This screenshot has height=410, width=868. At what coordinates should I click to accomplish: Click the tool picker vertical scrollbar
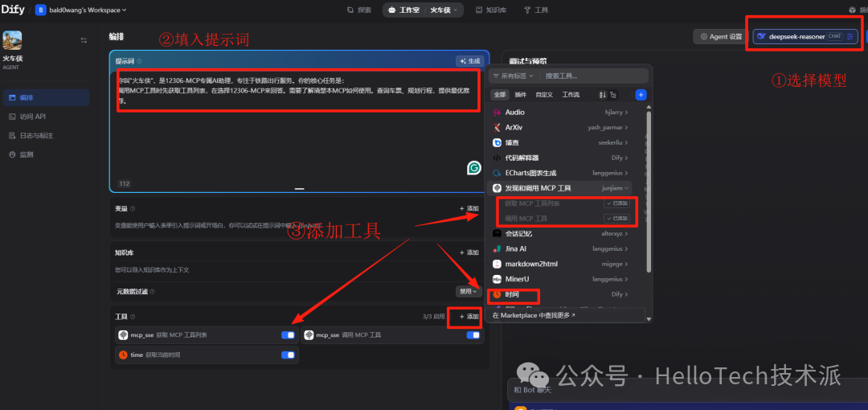(649, 191)
